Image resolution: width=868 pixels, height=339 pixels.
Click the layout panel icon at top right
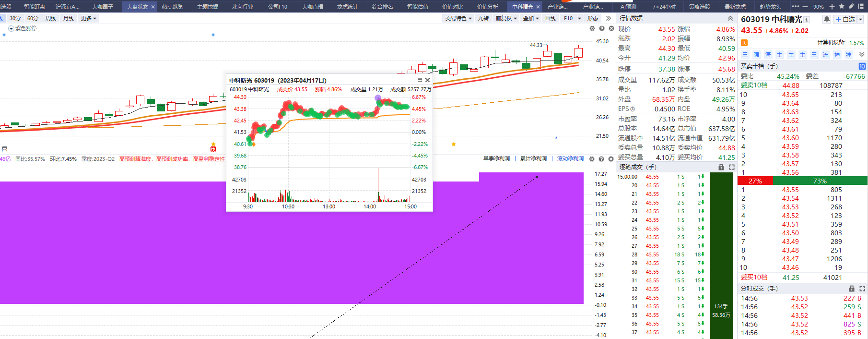point(861,6)
